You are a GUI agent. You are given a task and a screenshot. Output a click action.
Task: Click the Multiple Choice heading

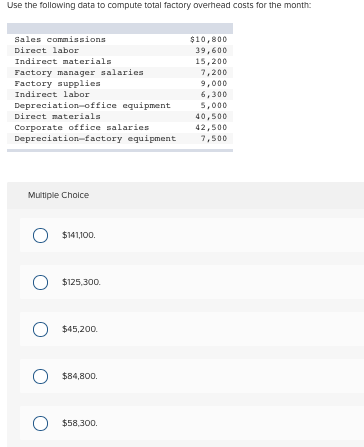58,195
